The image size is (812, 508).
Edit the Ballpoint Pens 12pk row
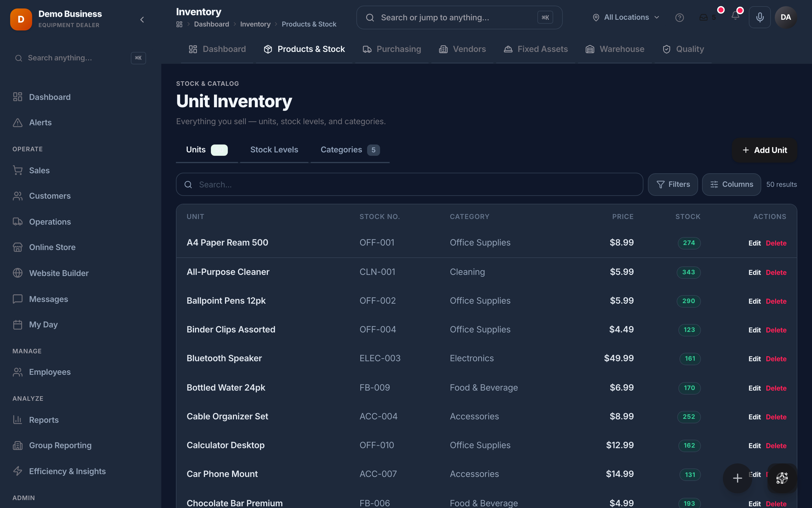(x=754, y=301)
